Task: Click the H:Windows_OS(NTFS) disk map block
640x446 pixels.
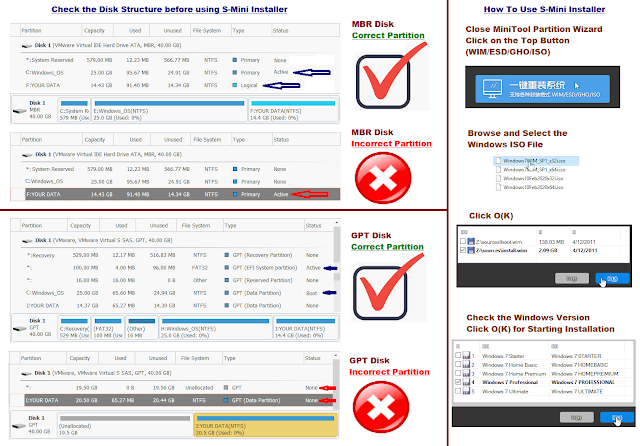Action: [x=215, y=328]
